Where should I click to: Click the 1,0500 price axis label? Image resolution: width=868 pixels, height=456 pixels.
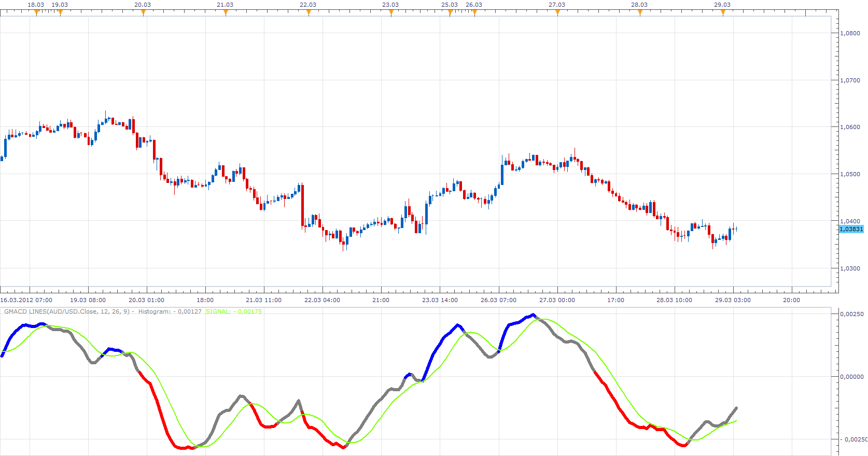[x=850, y=174]
